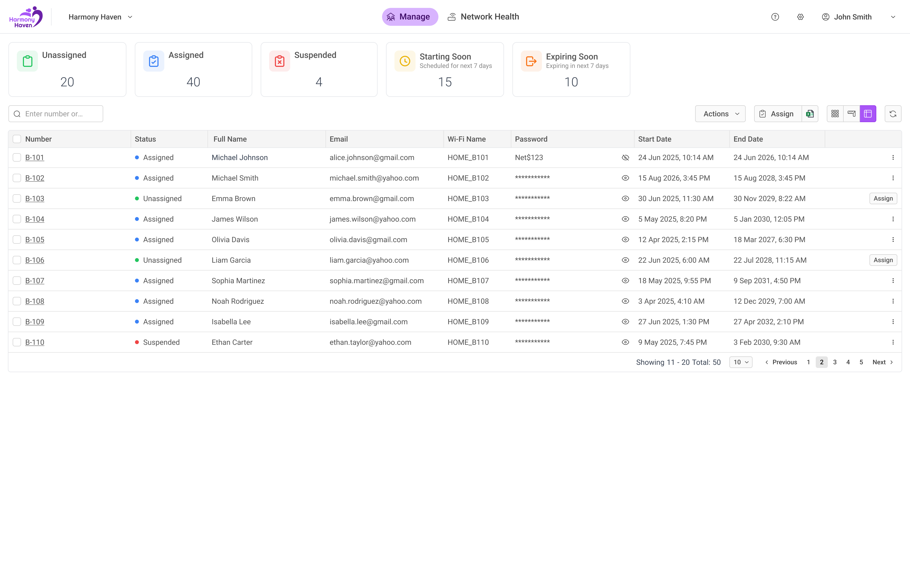
Task: Refresh the table data
Action: click(893, 114)
